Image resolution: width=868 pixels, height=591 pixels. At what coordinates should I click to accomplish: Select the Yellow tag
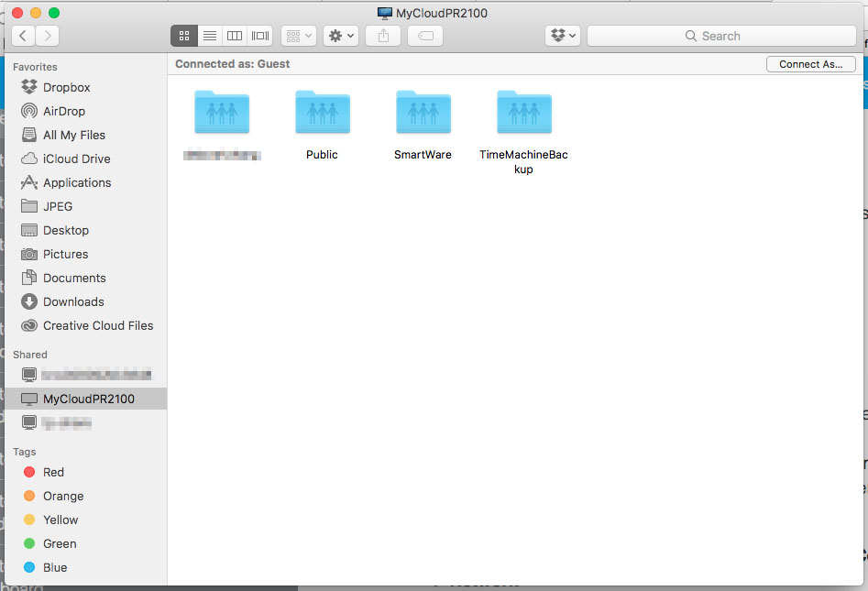pyautogui.click(x=85, y=520)
